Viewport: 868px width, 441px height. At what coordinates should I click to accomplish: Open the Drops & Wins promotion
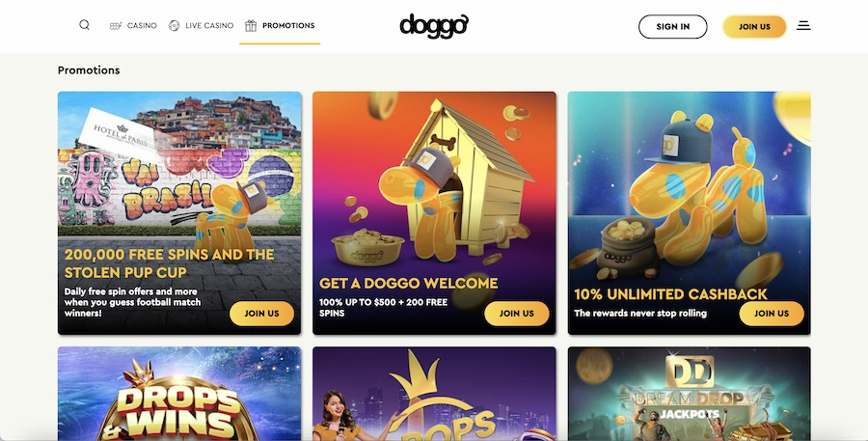click(x=179, y=394)
